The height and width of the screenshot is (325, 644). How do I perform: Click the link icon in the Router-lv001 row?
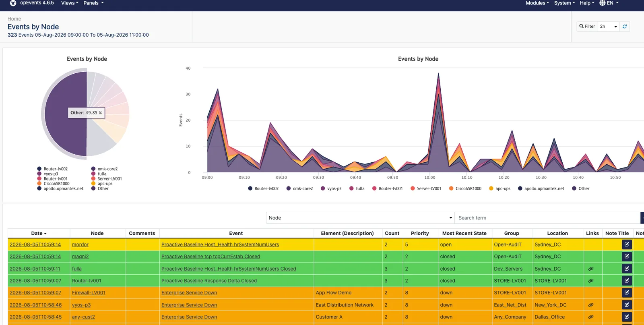[x=591, y=281]
